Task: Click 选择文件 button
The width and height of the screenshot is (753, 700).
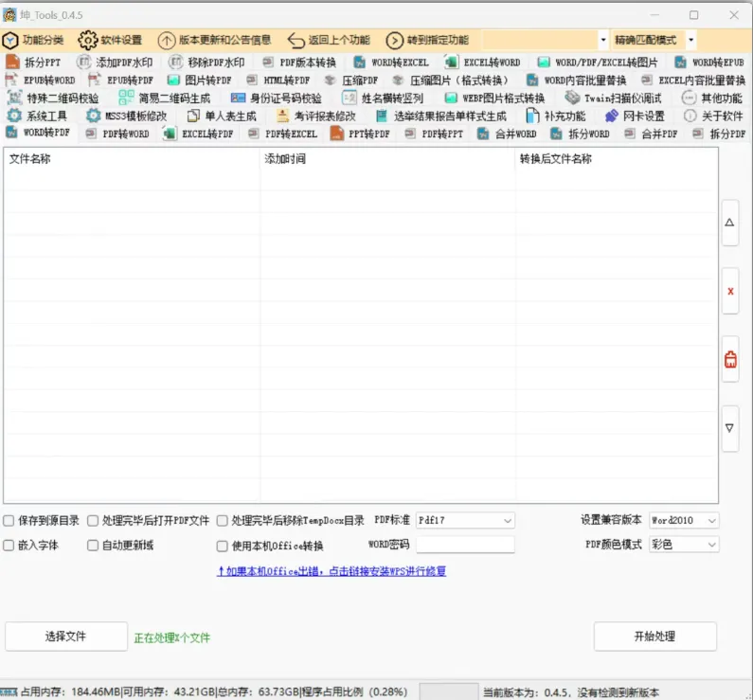Action: coord(66,637)
